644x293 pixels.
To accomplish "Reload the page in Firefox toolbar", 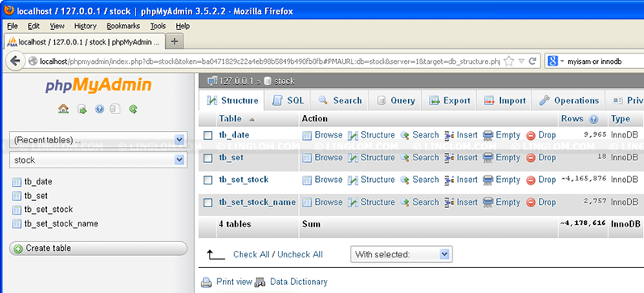I will pyautogui.click(x=532, y=62).
